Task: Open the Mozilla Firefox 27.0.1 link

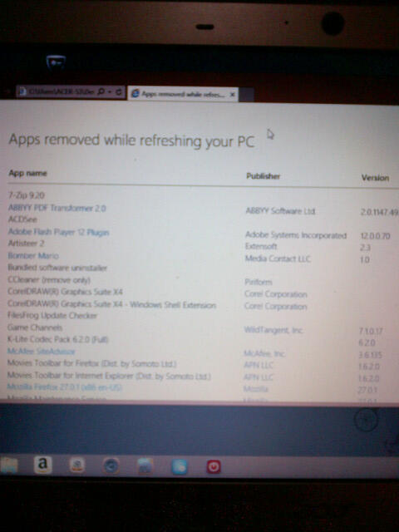Action: tap(65, 387)
